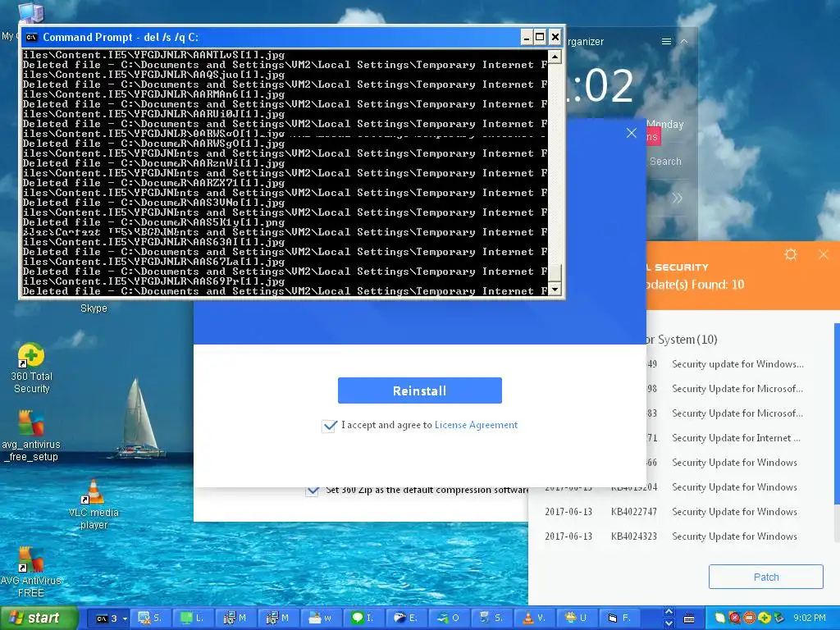
Task: Open the AVG AntiVirus FREE desktop shortcut
Action: (31, 572)
